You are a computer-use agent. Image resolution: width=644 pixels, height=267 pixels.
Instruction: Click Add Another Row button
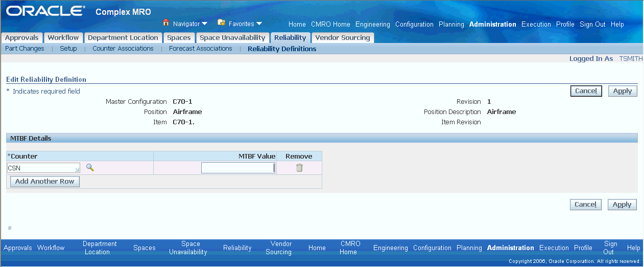45,182
